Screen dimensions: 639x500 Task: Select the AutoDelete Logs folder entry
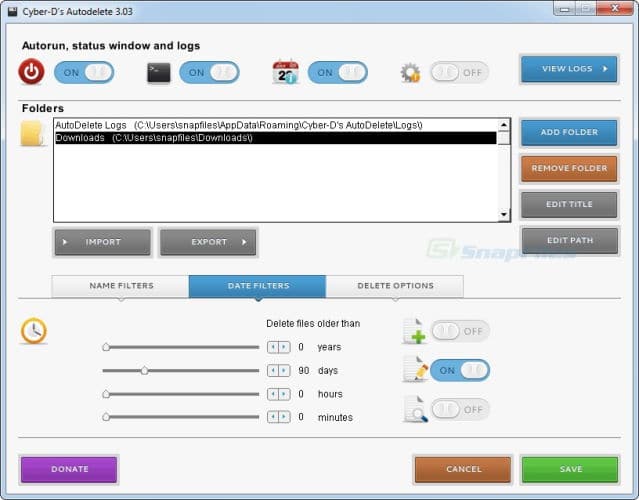(x=240, y=125)
